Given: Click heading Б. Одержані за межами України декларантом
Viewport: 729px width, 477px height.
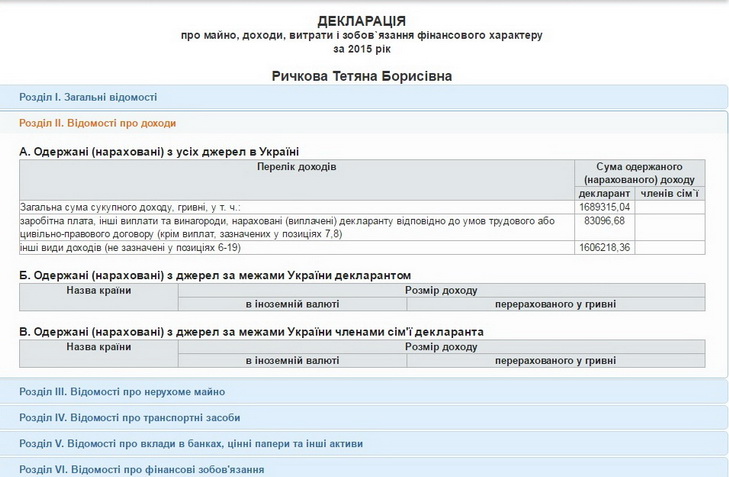Looking at the screenshot, I should coord(215,276).
